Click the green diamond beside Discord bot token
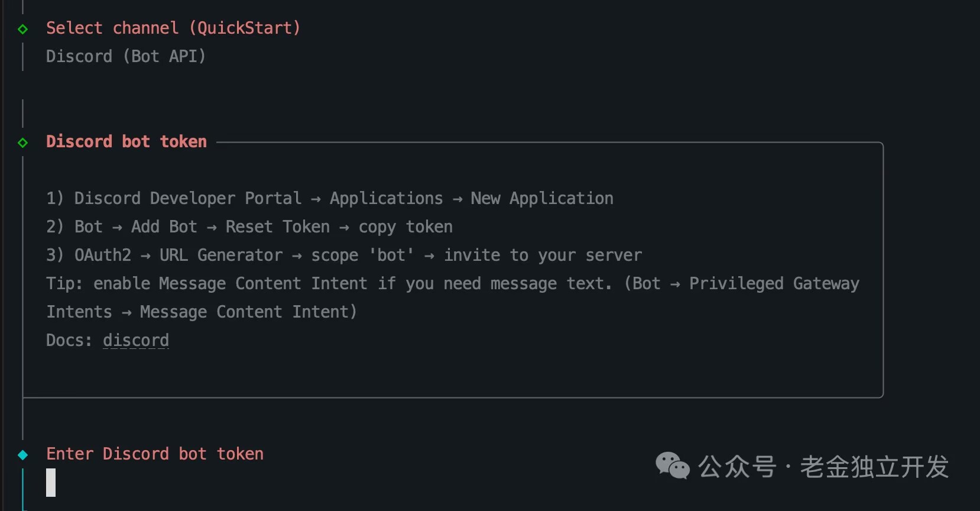The width and height of the screenshot is (980, 511). (x=22, y=143)
